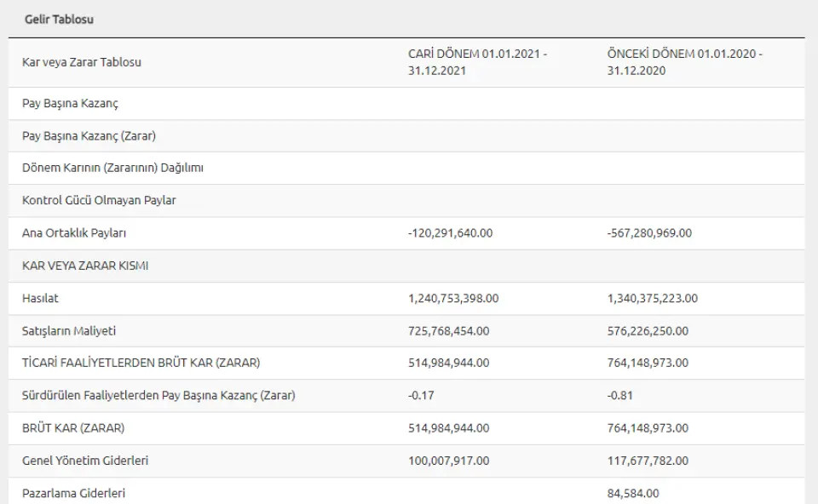818x504 pixels.
Task: Select 576,226,250.00 in Satışların Maliyeti row
Action: pyautogui.click(x=648, y=330)
